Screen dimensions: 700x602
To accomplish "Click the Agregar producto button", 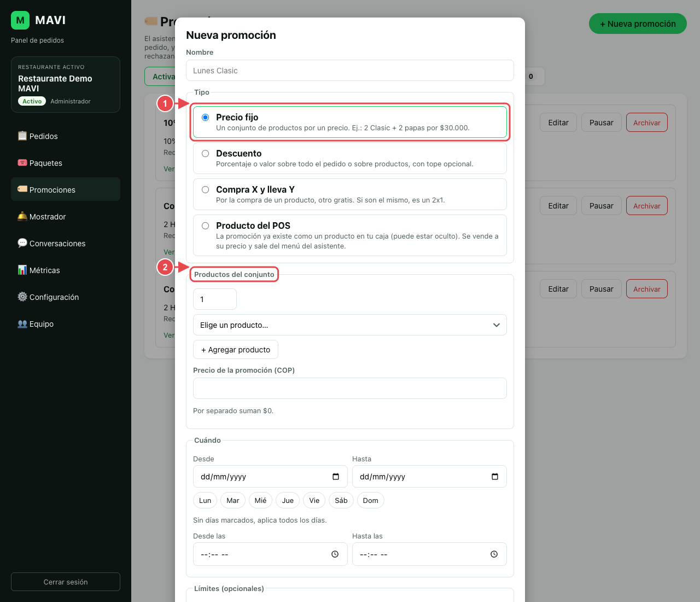I will click(236, 350).
